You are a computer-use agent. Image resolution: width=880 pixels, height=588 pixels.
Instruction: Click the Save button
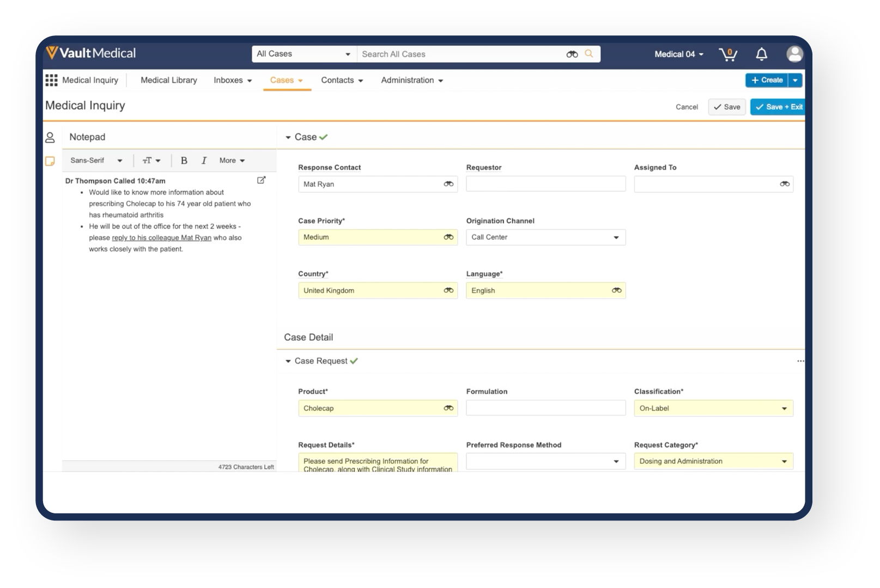(727, 107)
